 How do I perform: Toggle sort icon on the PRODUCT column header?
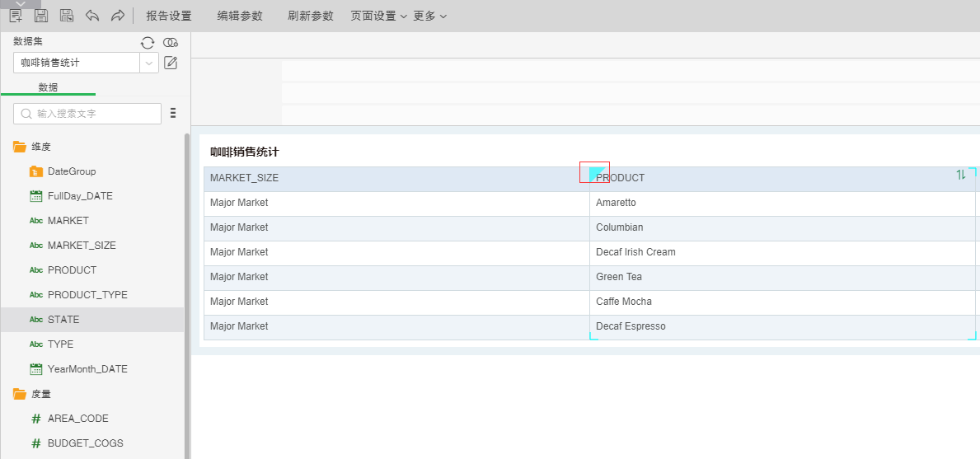pyautogui.click(x=961, y=175)
